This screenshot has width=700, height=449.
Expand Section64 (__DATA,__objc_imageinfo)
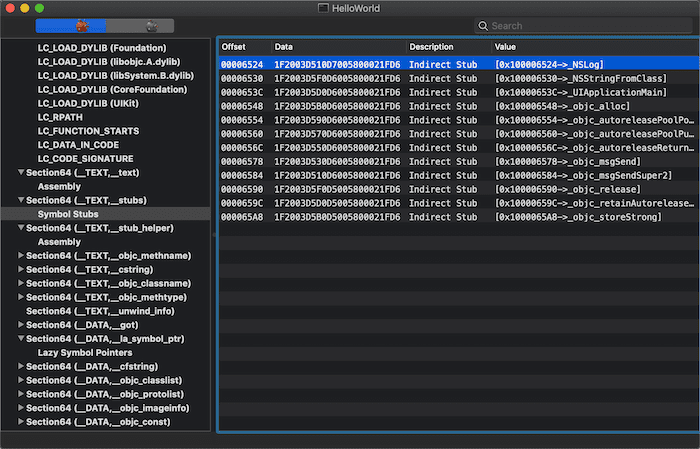click(21, 407)
